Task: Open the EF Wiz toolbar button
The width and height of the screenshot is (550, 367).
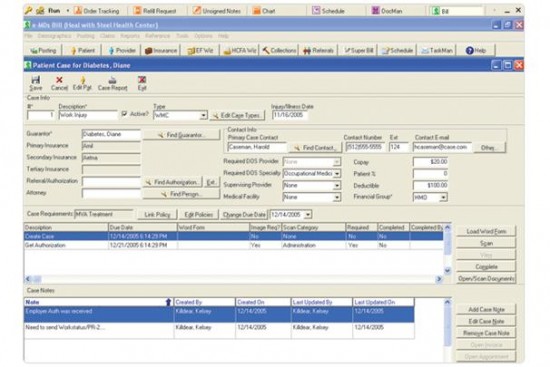Action: 200,51
